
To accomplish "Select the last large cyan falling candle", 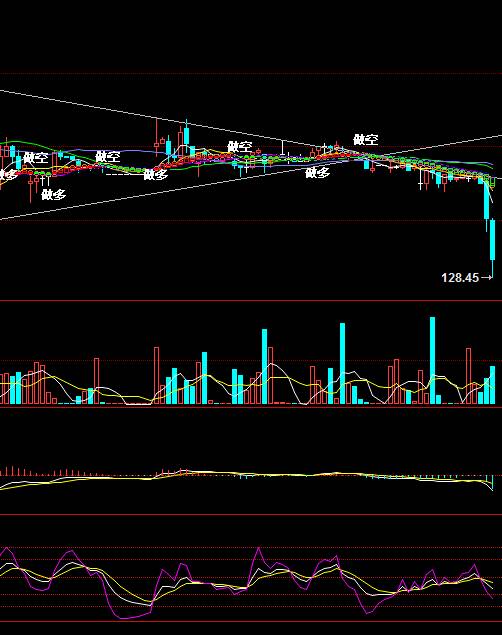I will (493, 240).
